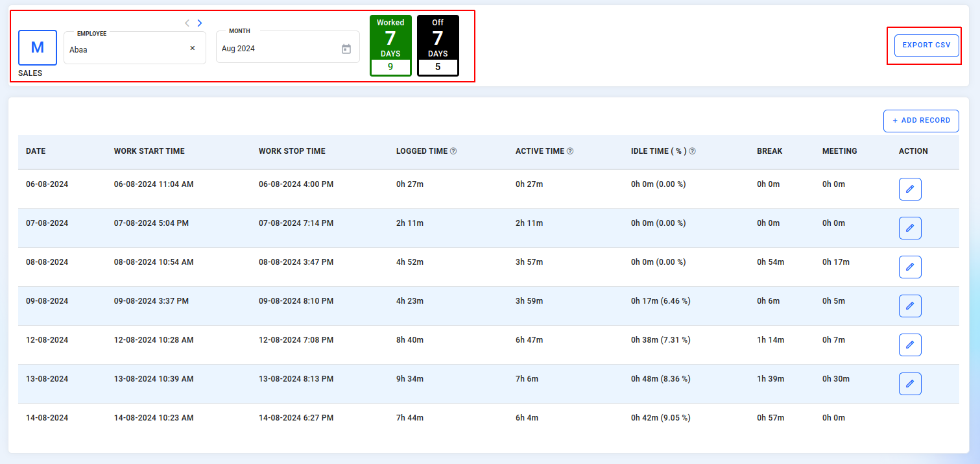
Task: Click idle time 0h 42m (9.05 %)
Action: tap(660, 418)
